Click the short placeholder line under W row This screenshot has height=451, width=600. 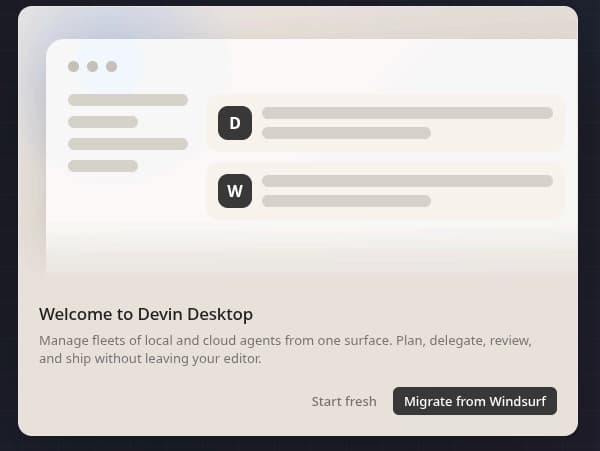click(346, 201)
